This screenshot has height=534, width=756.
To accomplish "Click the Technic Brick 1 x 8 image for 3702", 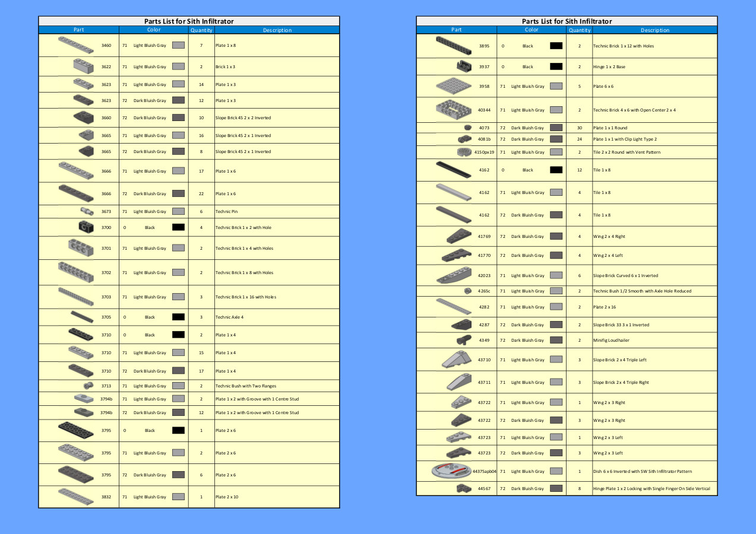I will [76, 272].
